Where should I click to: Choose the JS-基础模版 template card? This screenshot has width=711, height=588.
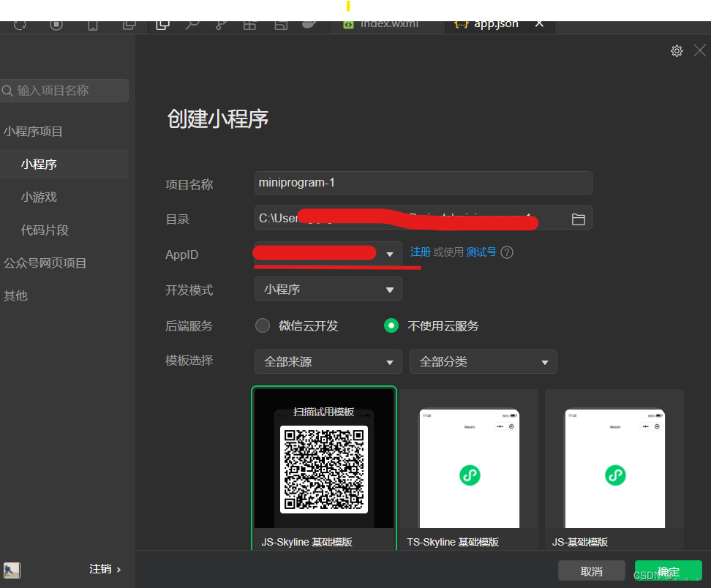click(x=614, y=470)
